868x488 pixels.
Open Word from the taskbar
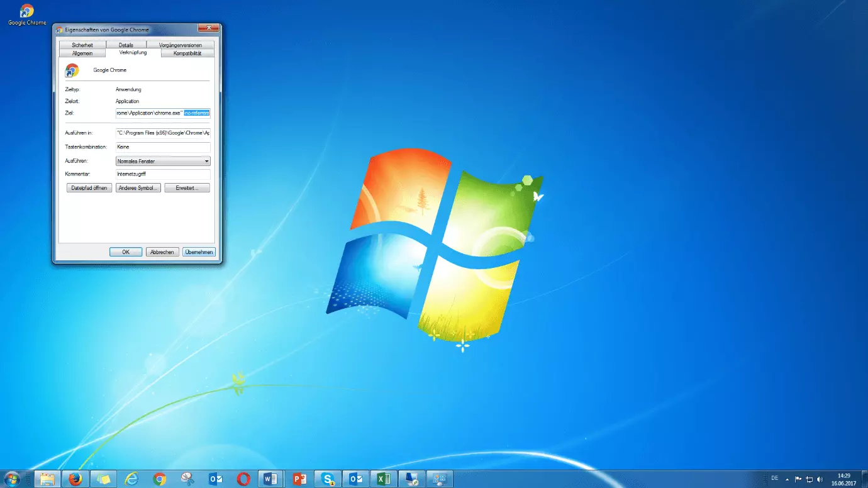click(x=271, y=479)
